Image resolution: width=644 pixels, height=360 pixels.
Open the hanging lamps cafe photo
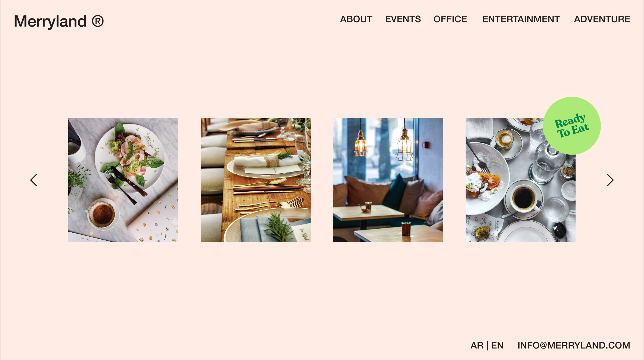tap(388, 180)
